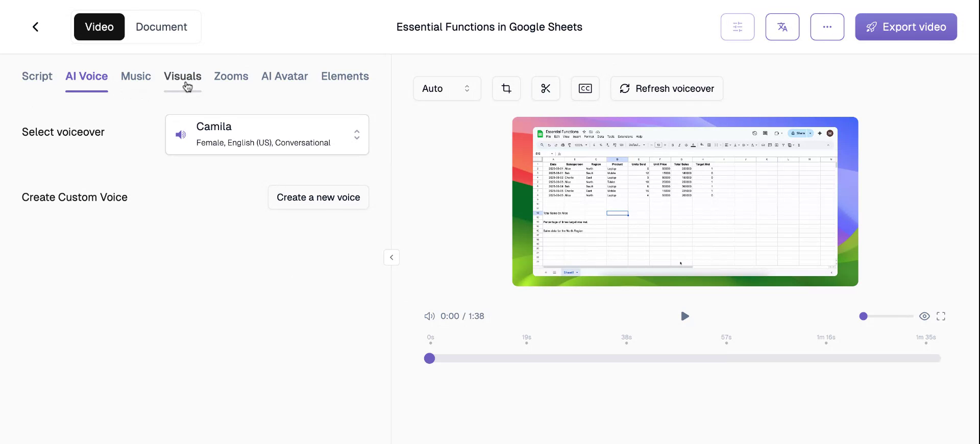Open the Auto aspect ratio dropdown
The image size is (980, 444).
tap(447, 89)
